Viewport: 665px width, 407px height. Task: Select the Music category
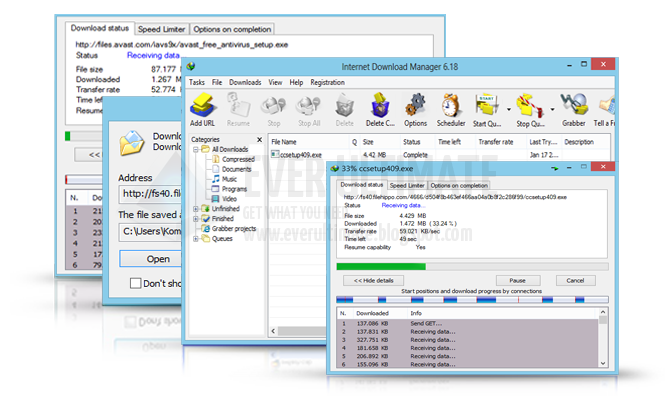(x=229, y=179)
